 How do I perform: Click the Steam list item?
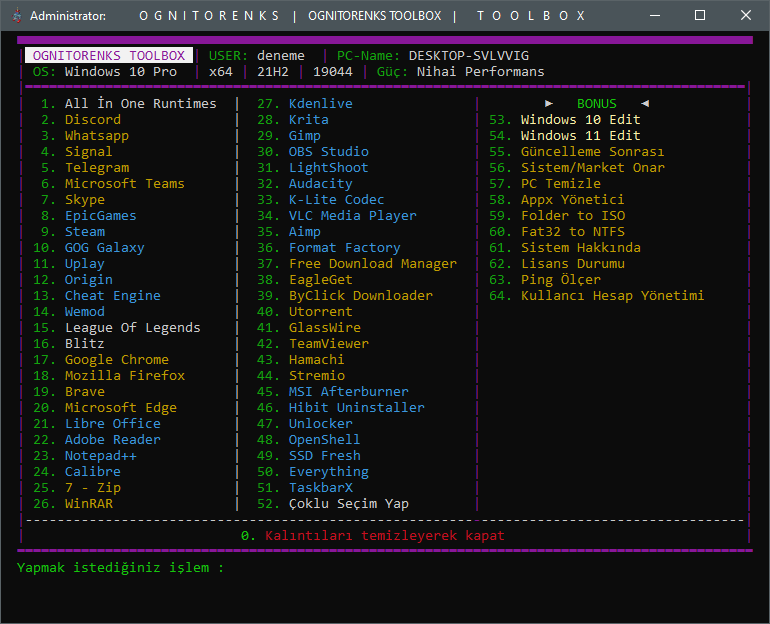(84, 232)
